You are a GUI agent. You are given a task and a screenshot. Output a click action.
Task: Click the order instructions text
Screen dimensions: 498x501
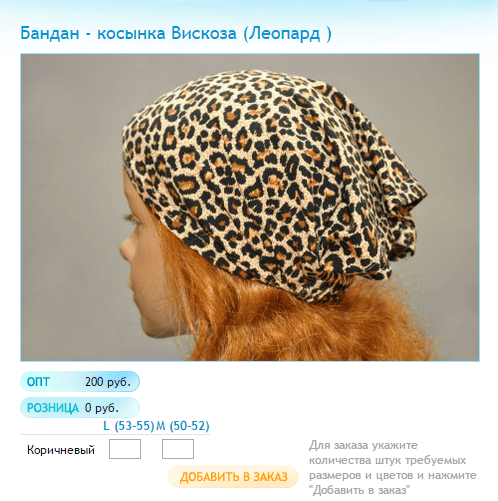pos(393,468)
